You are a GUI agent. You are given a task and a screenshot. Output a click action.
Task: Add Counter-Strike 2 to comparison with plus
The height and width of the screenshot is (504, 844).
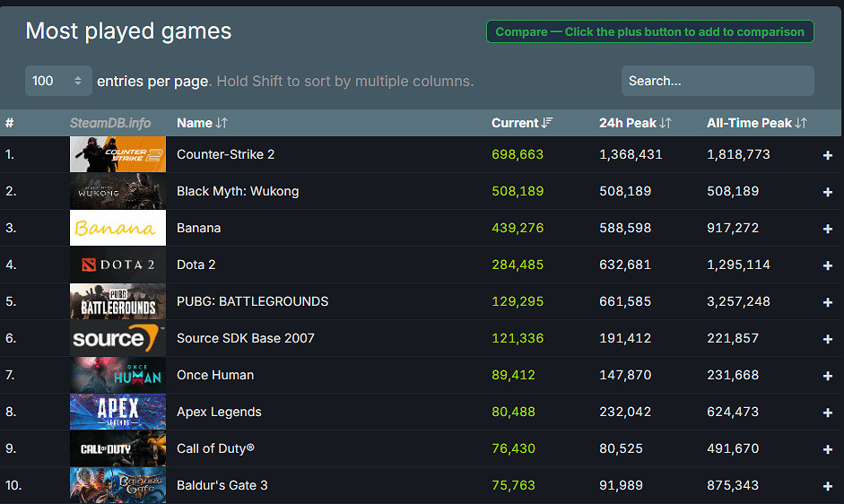827,155
